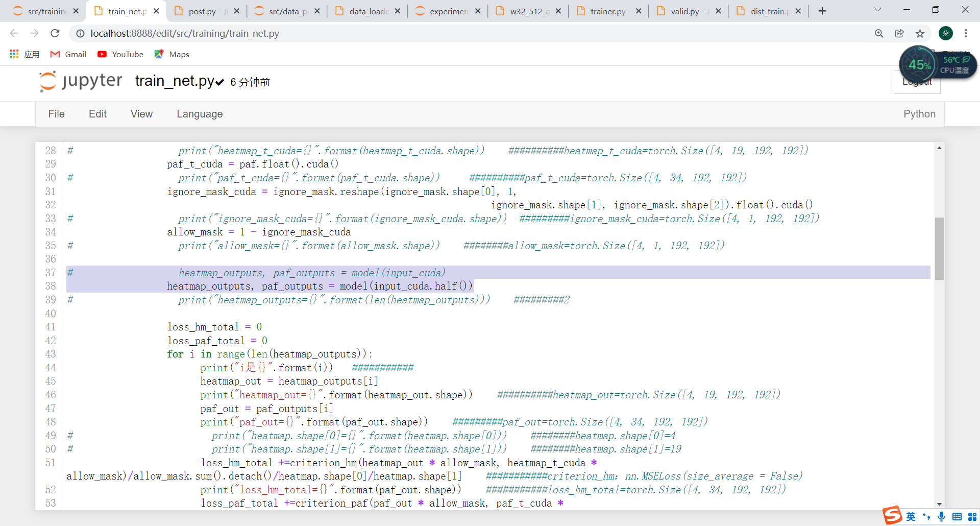The width and height of the screenshot is (980, 526).
Task: Open the File menu
Action: coord(56,114)
